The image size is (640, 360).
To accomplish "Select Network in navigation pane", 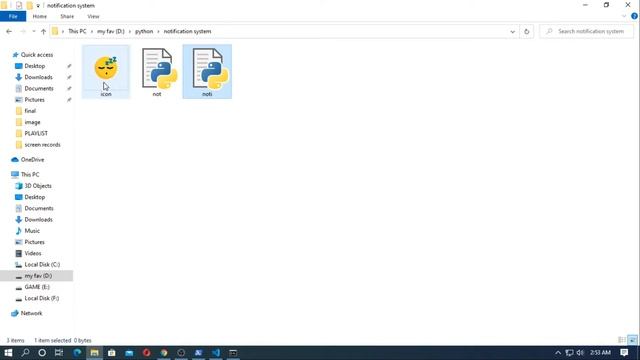I will (x=31, y=313).
